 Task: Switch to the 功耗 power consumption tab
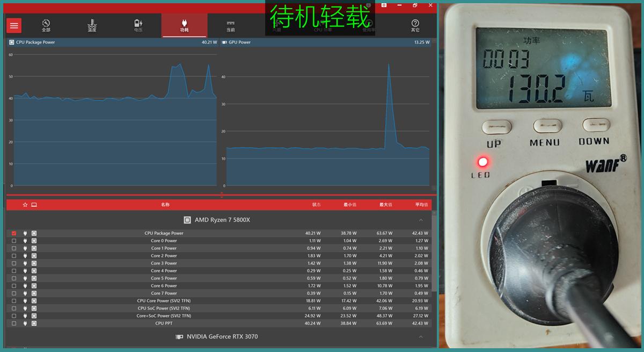[x=184, y=25]
